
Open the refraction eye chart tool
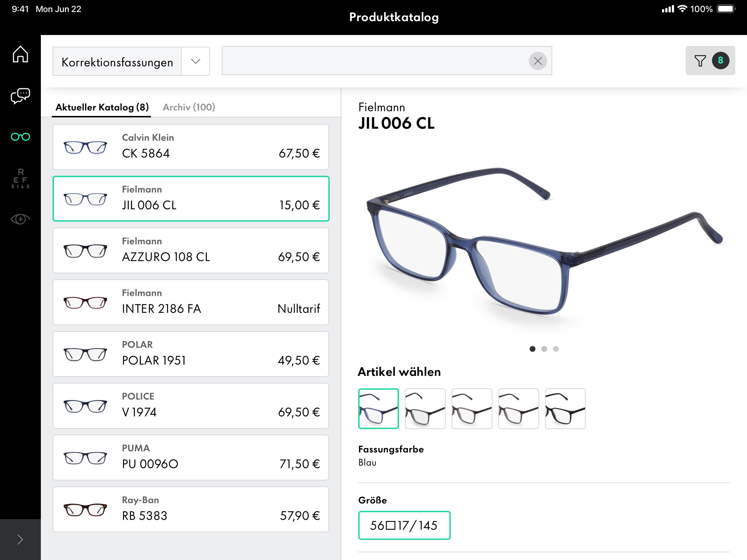[x=20, y=178]
